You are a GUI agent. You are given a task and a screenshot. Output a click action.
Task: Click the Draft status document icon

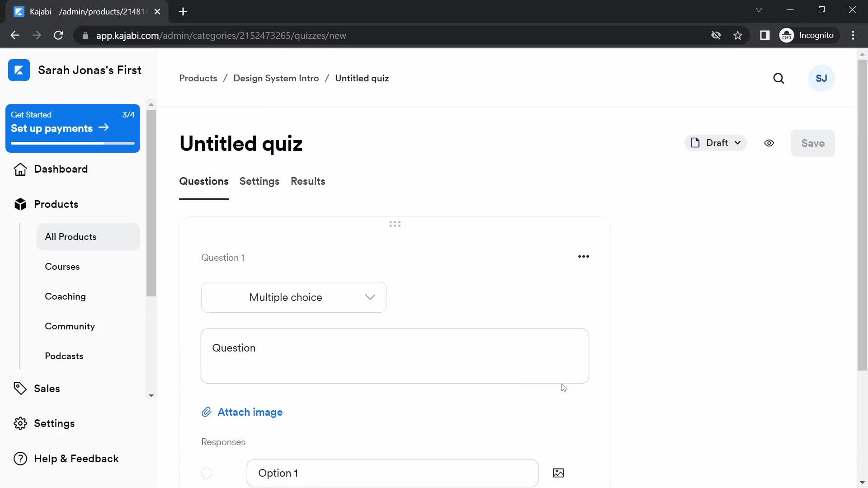pos(696,143)
